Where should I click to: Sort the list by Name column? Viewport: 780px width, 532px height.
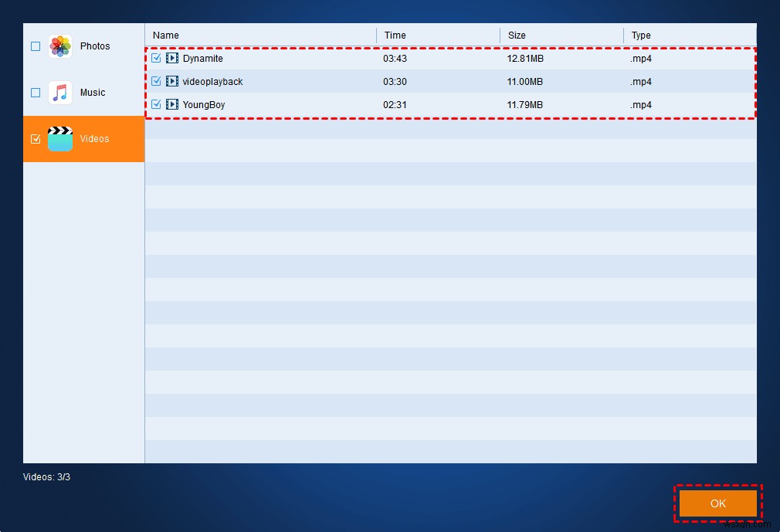point(166,36)
